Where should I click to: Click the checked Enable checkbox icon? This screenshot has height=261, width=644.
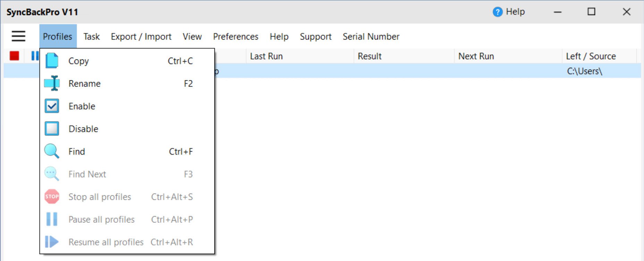coord(52,106)
